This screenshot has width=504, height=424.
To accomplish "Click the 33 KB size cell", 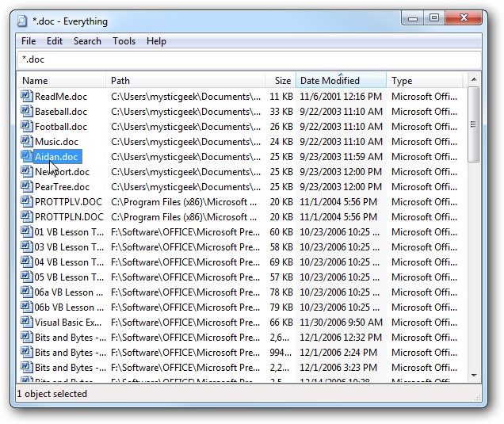I will click(x=281, y=112).
